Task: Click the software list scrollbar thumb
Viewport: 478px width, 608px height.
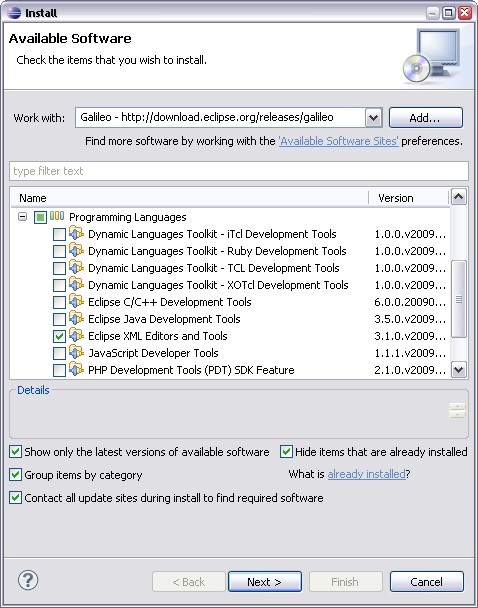Action: 459,299
